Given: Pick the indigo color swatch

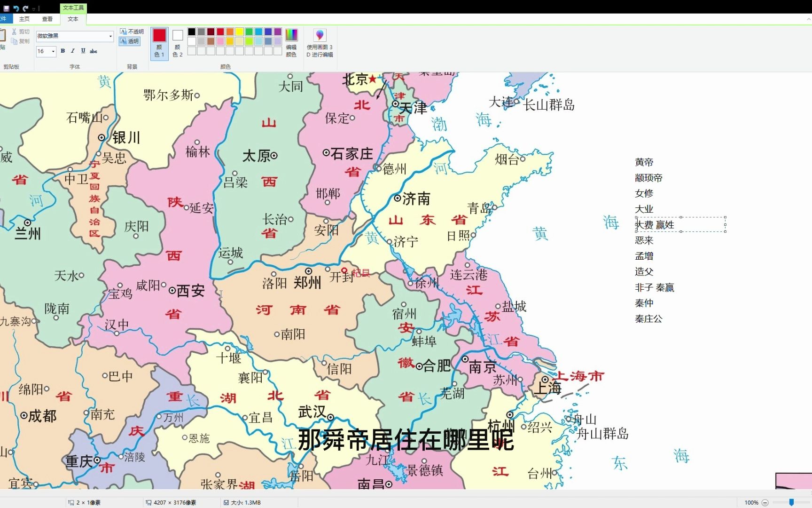Looking at the screenshot, I should [x=268, y=32].
